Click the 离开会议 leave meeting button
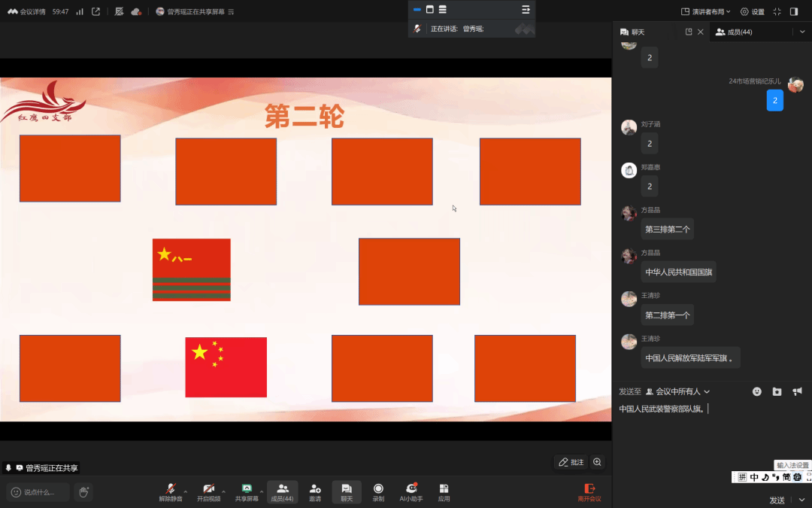The width and height of the screenshot is (812, 508). point(589,492)
